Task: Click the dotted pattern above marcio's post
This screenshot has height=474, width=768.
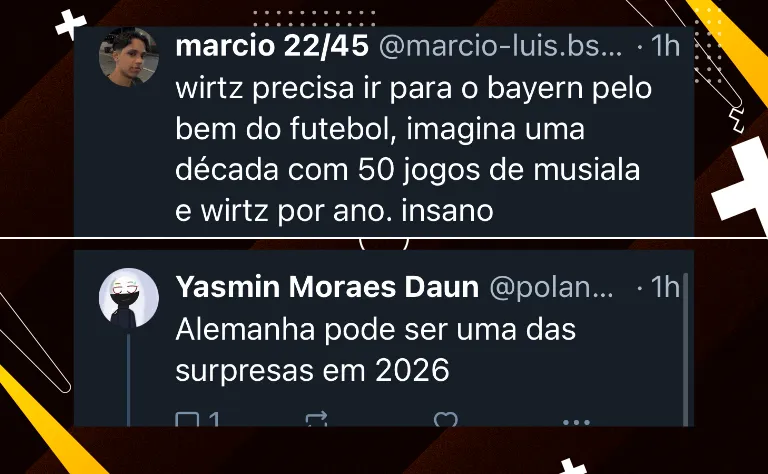Action: click(314, 18)
